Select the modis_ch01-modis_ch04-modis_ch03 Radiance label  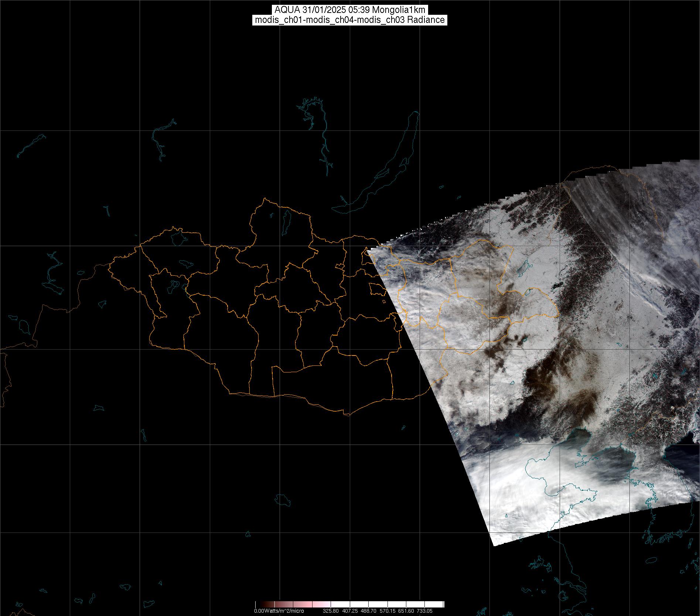[x=350, y=20]
